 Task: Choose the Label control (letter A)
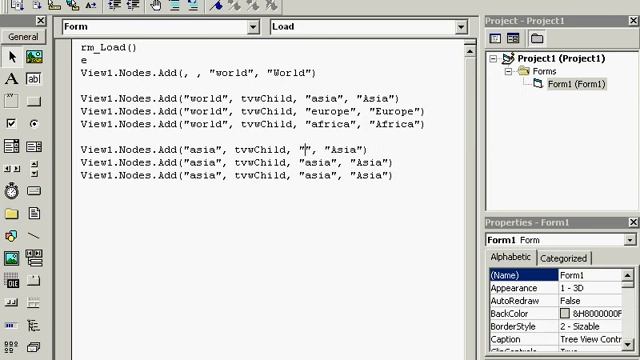(x=11, y=79)
